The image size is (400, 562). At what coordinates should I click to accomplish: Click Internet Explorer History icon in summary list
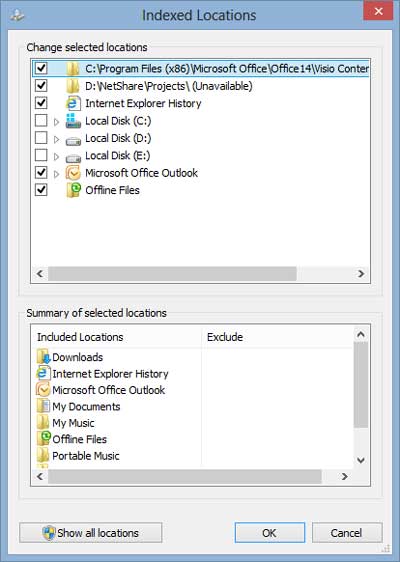click(x=43, y=373)
